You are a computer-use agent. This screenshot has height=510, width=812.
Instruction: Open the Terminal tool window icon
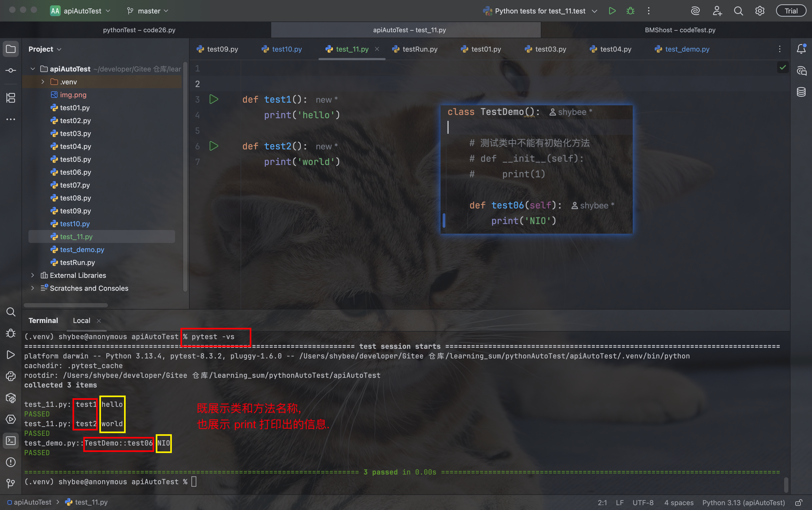pos(11,440)
